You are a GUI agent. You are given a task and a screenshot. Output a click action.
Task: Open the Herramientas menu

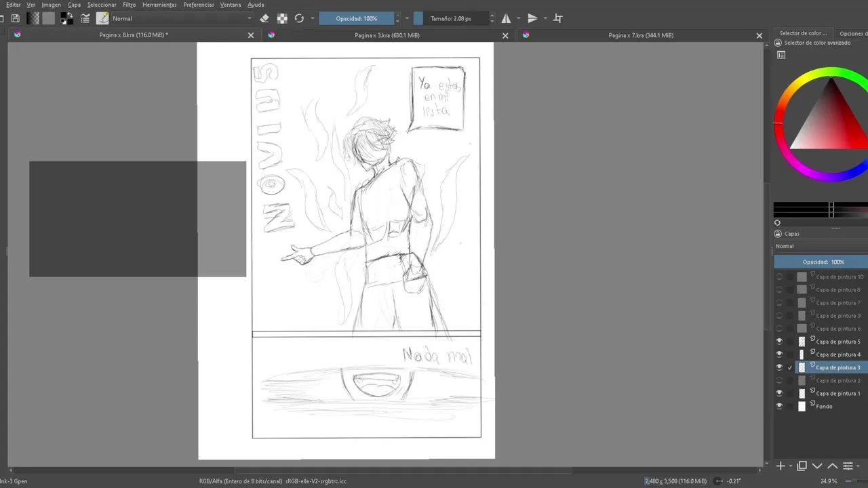159,5
